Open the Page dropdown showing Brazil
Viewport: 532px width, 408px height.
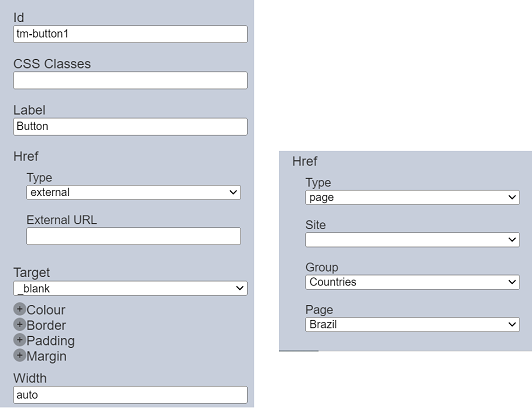412,325
